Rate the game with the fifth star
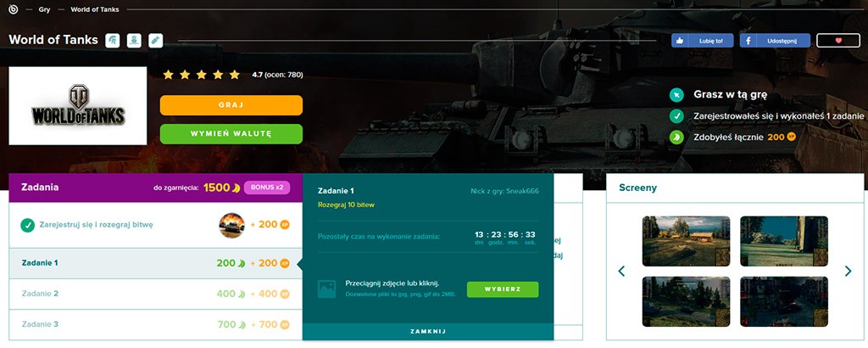The image size is (868, 348). 235,74
